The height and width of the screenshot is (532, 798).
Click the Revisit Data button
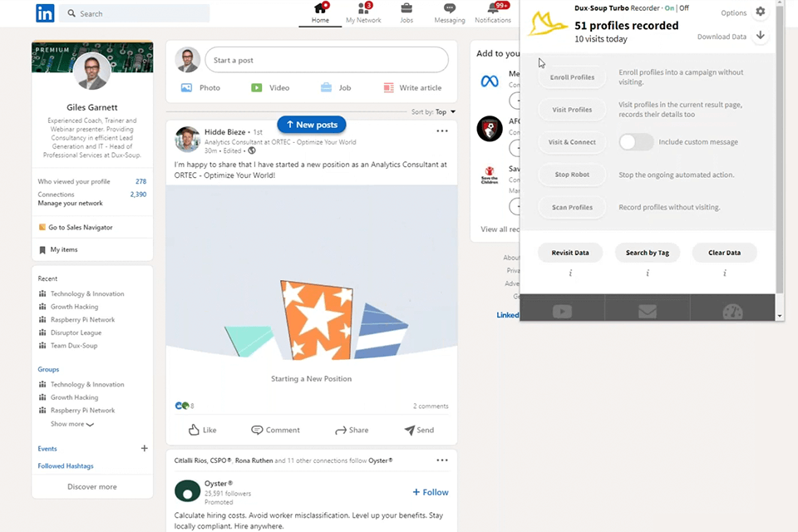(x=570, y=253)
